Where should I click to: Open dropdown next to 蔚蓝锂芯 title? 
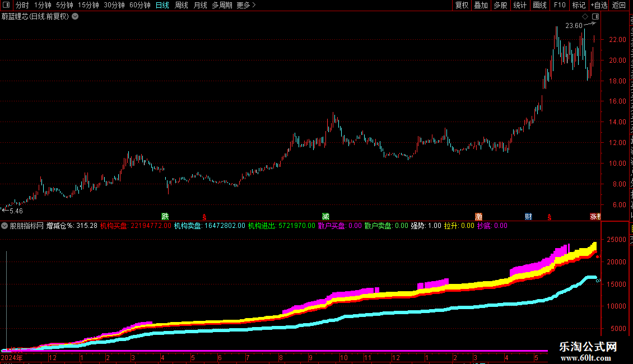[75, 17]
